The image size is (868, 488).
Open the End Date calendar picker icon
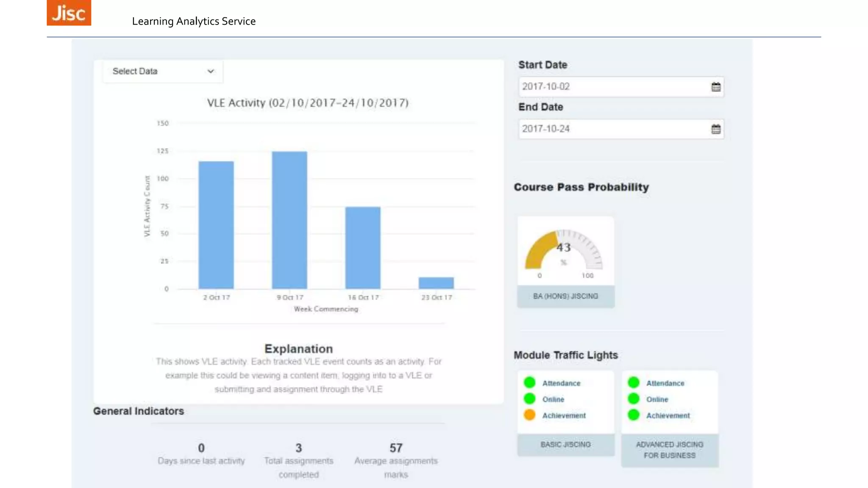[716, 129]
